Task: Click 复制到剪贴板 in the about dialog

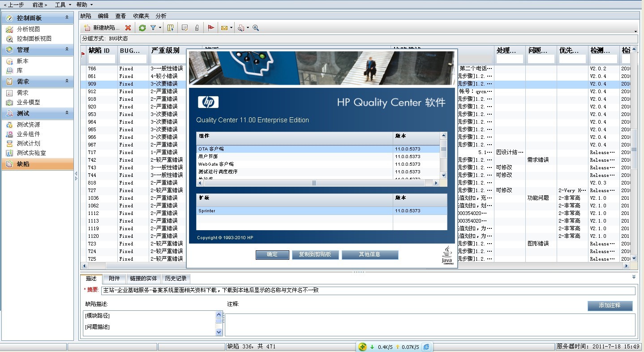Action: point(315,254)
